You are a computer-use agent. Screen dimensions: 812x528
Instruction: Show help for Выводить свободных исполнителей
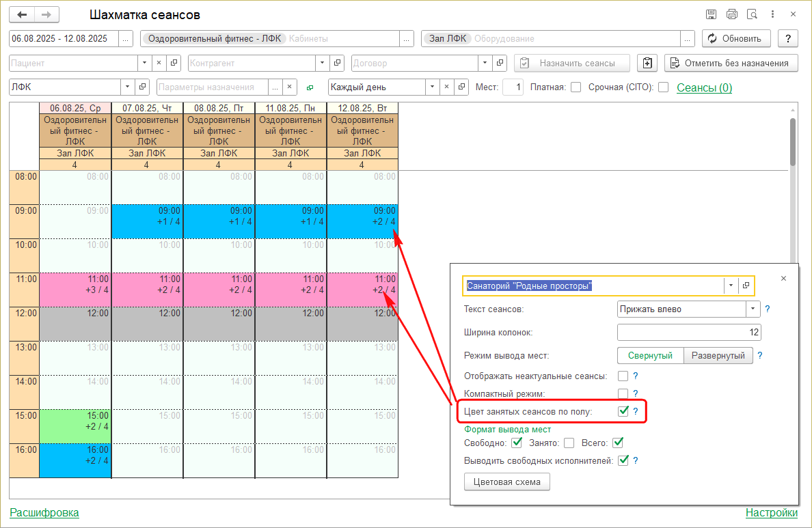tap(636, 460)
